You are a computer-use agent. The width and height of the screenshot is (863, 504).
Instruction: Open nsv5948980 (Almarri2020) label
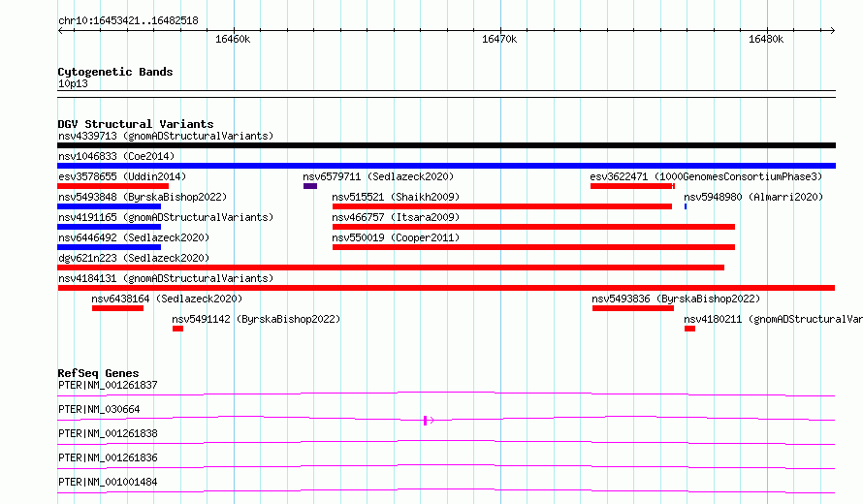coord(753,197)
